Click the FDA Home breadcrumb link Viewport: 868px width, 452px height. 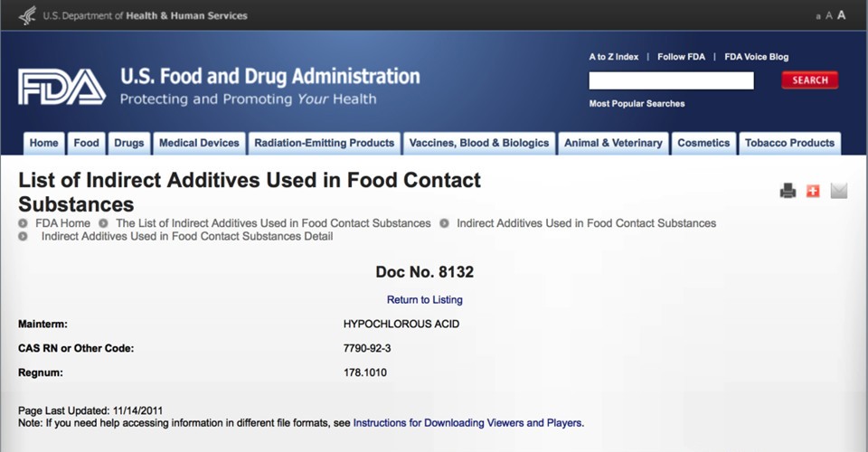point(62,223)
